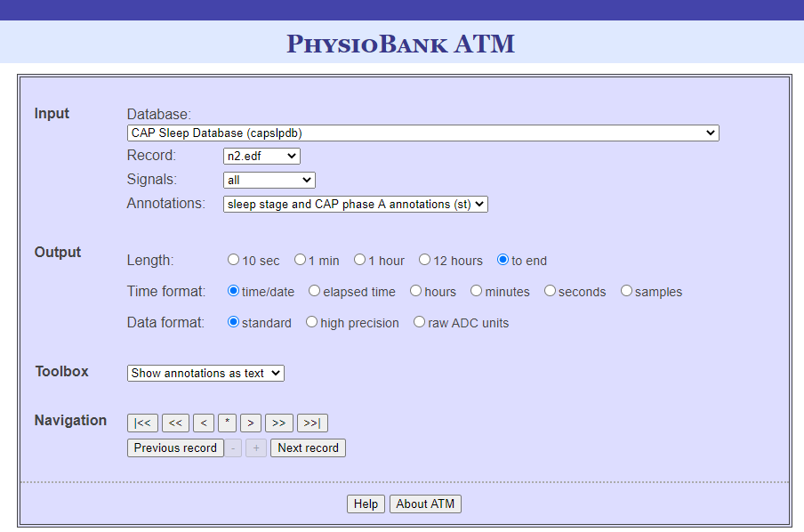Choose samples time format
This screenshot has height=532, width=804.
[x=627, y=291]
